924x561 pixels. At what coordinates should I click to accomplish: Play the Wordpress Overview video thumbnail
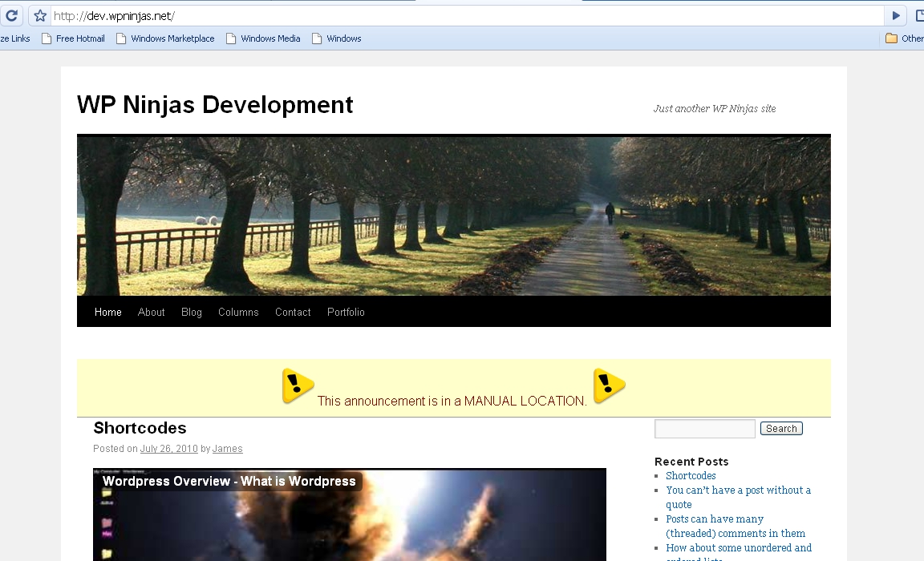pos(349,517)
